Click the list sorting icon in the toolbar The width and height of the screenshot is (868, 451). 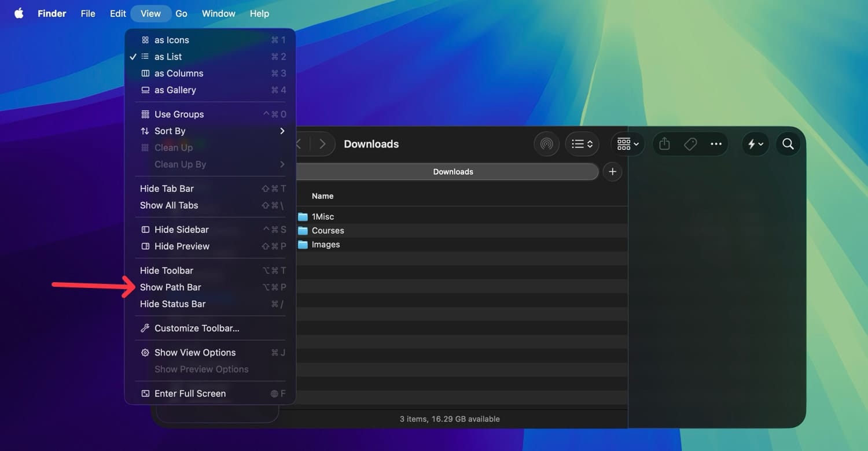pyautogui.click(x=582, y=143)
